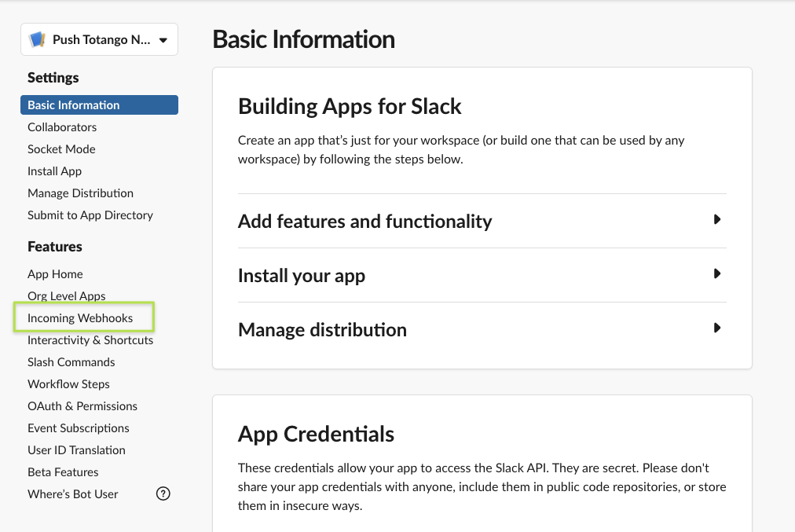Open the Collaborators settings page

coord(62,127)
